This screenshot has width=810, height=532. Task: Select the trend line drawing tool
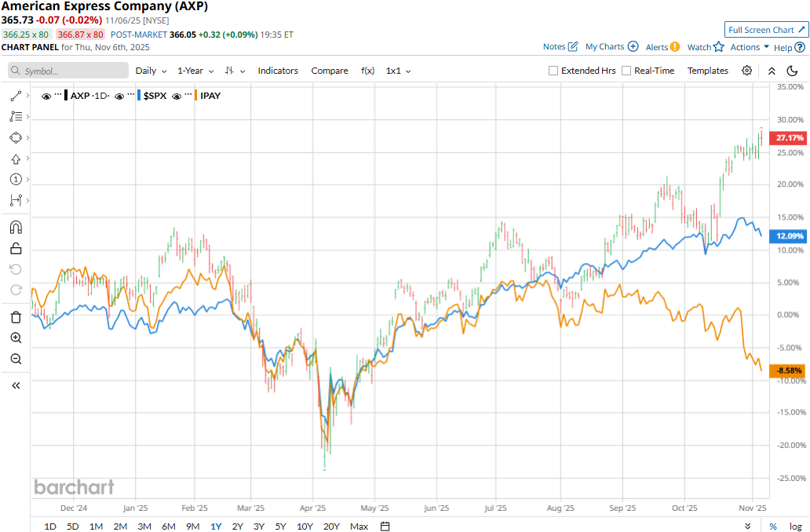tap(16, 96)
